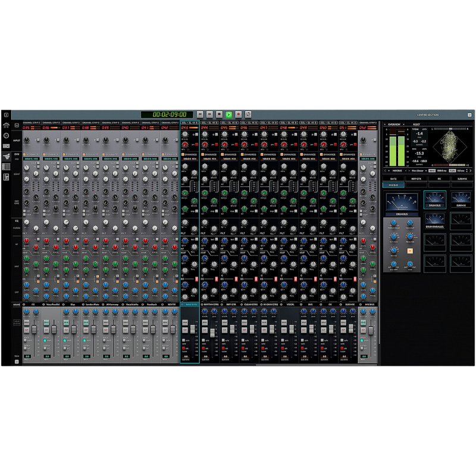
Task: Collapse the Centre Section panel
Action: click(469, 114)
